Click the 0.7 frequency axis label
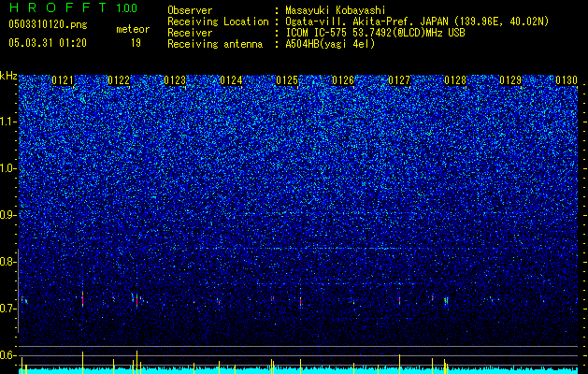Image resolution: width=588 pixels, height=374 pixels. coord(7,309)
